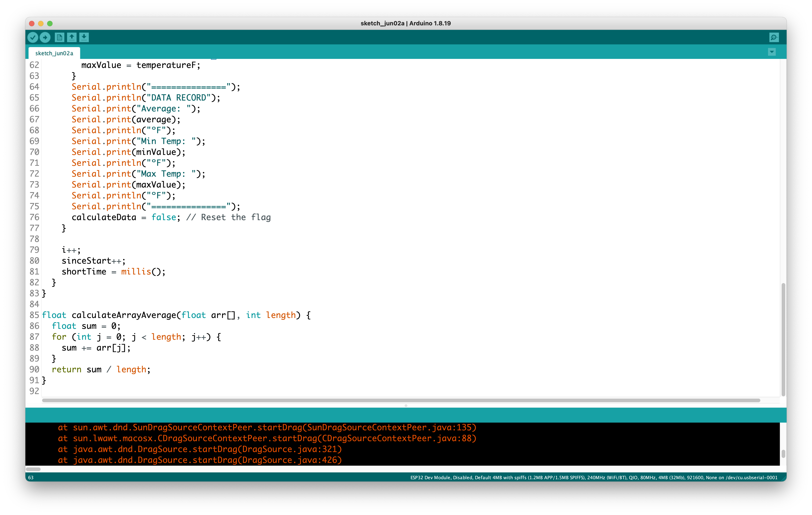Save sketch using the down-arrow icon
The image size is (812, 515).
click(84, 37)
